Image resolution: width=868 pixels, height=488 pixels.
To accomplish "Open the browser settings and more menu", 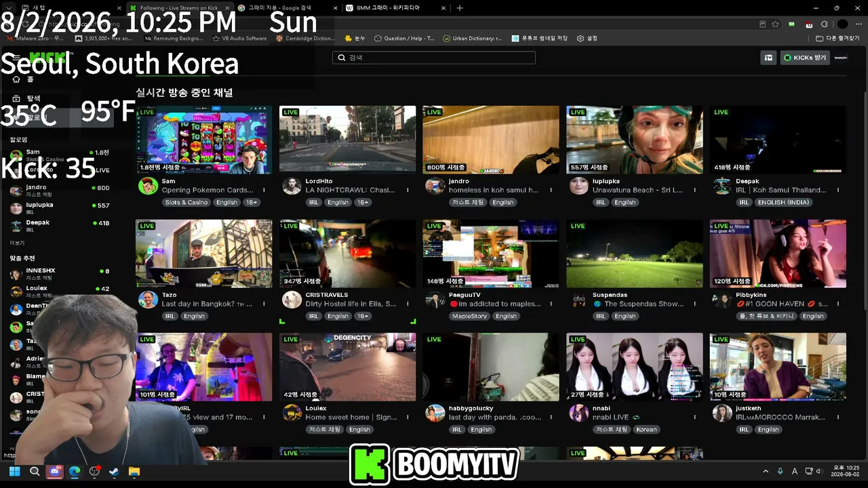I will pyautogui.click(x=857, y=24).
